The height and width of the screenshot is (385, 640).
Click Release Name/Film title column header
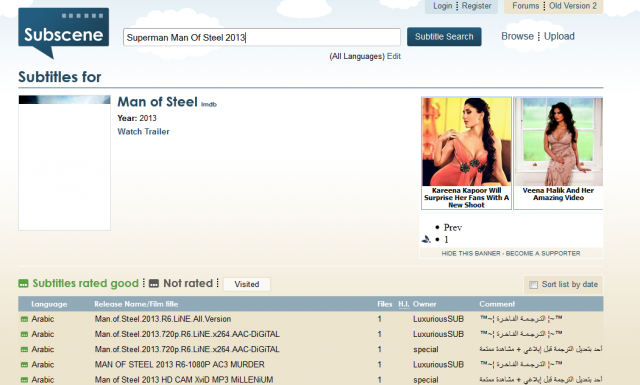tap(136, 304)
